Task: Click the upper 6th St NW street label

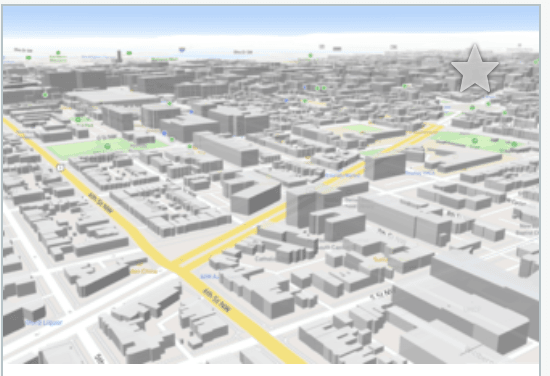Action: tap(101, 203)
